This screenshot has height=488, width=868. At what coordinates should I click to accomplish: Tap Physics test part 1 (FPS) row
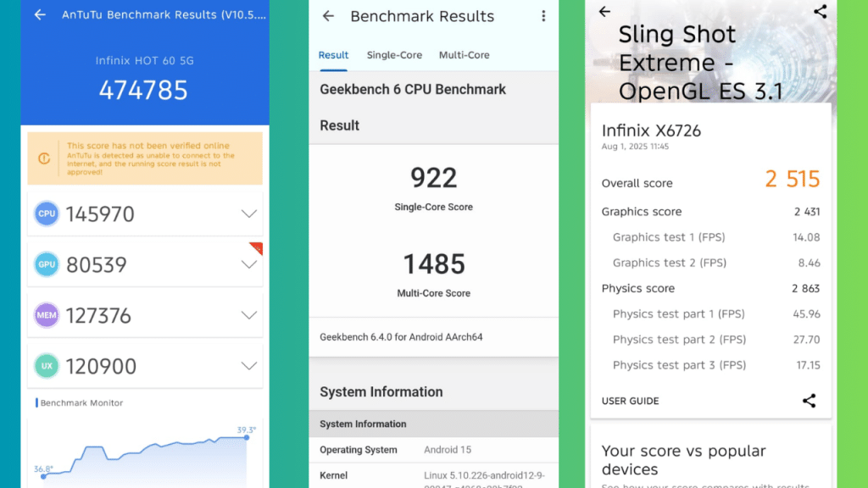point(716,313)
